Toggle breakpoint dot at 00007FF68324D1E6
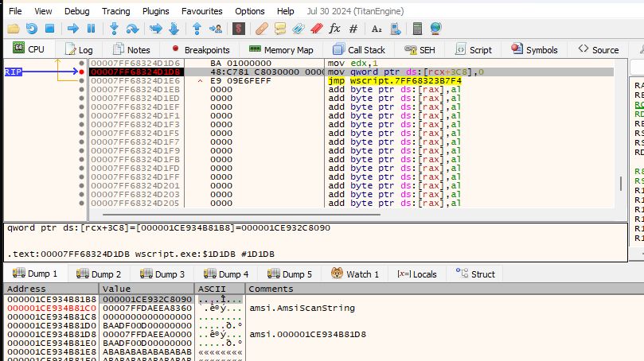This screenshot has height=361, width=644. [81, 80]
